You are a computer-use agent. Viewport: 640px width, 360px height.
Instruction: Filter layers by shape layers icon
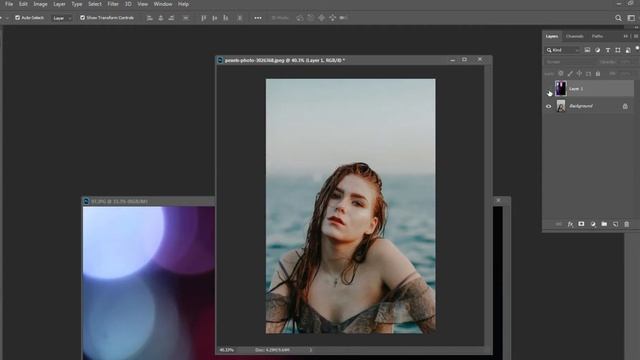click(618, 50)
